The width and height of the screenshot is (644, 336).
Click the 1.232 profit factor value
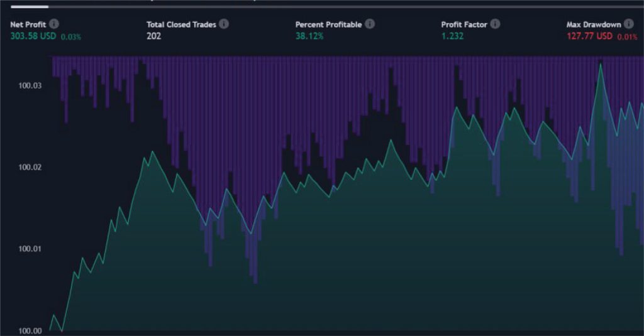click(x=453, y=36)
